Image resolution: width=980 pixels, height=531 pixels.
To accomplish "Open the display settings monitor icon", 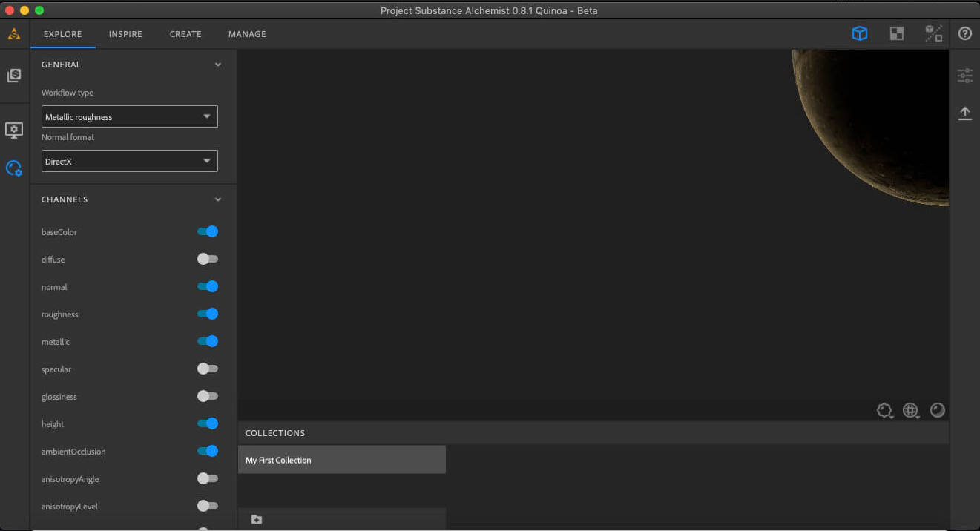I will point(14,131).
